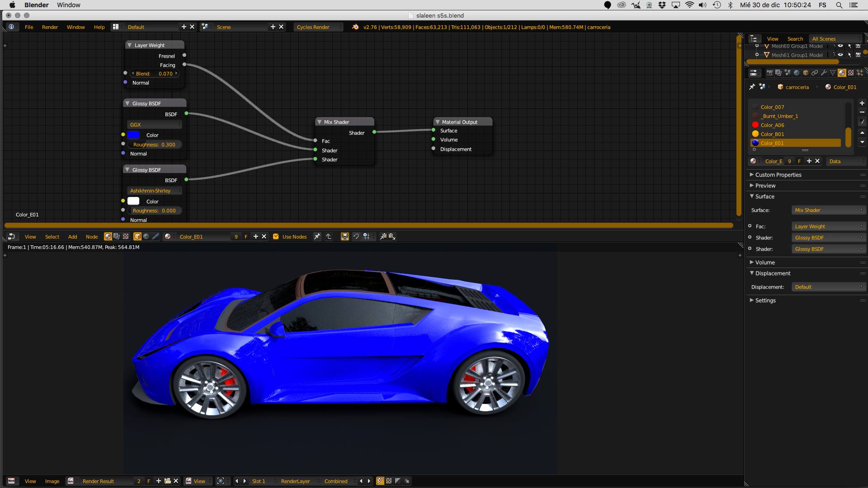This screenshot has height=488, width=868.
Task: Toggle Fake user for Color_E01 material
Action: tap(799, 161)
